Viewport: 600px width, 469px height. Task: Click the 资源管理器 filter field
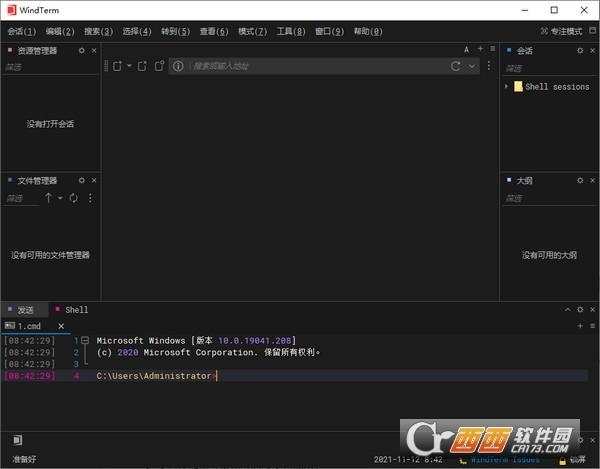[x=50, y=67]
